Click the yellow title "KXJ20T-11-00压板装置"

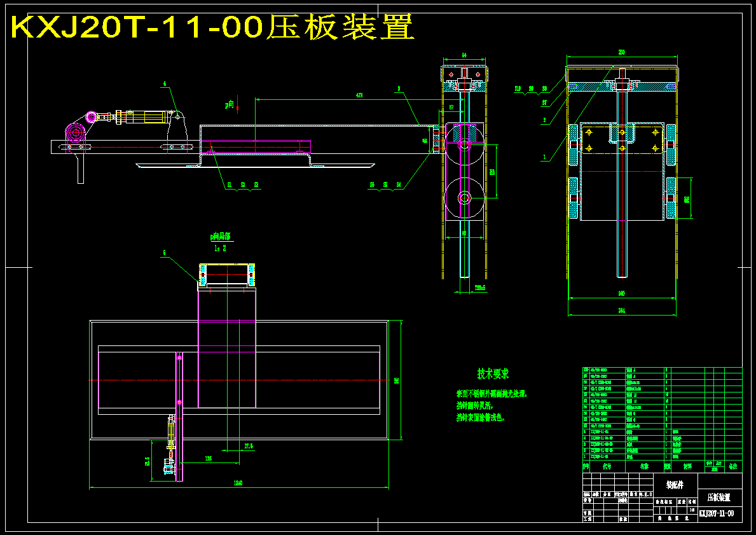pos(212,27)
